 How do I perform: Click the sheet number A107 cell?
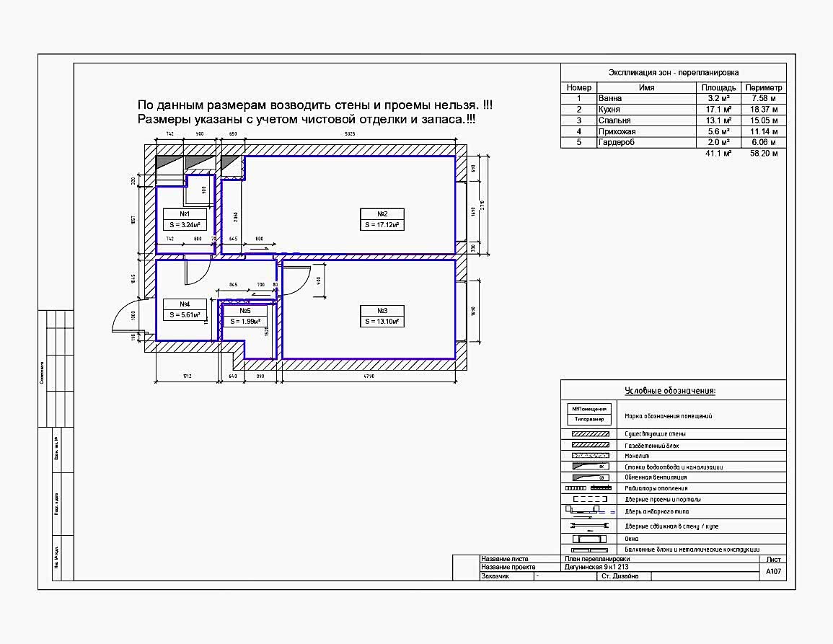tap(773, 571)
